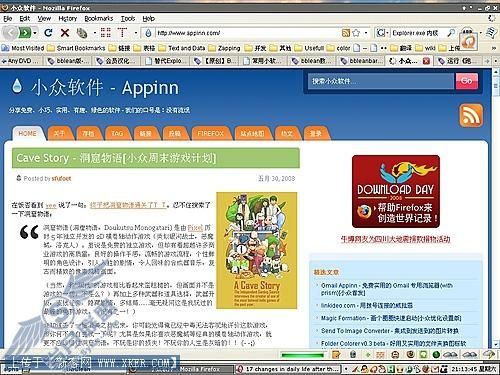This screenshot has height=375, width=500.
Task: Open the address bar history dropdown arrow
Action: [366, 33]
